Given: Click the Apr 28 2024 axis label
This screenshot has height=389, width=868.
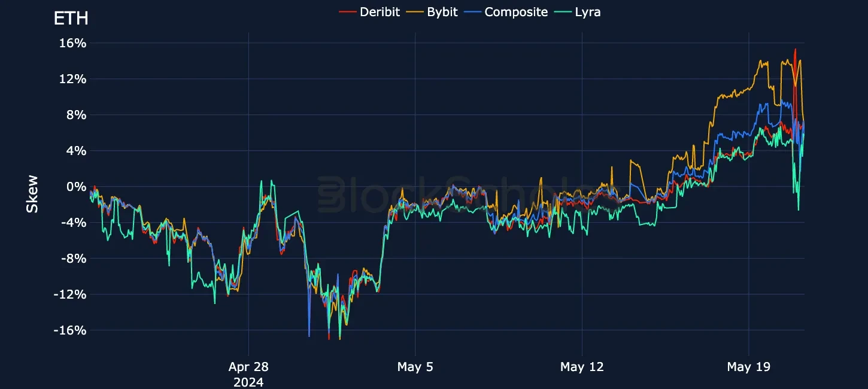Looking at the screenshot, I should [x=248, y=373].
